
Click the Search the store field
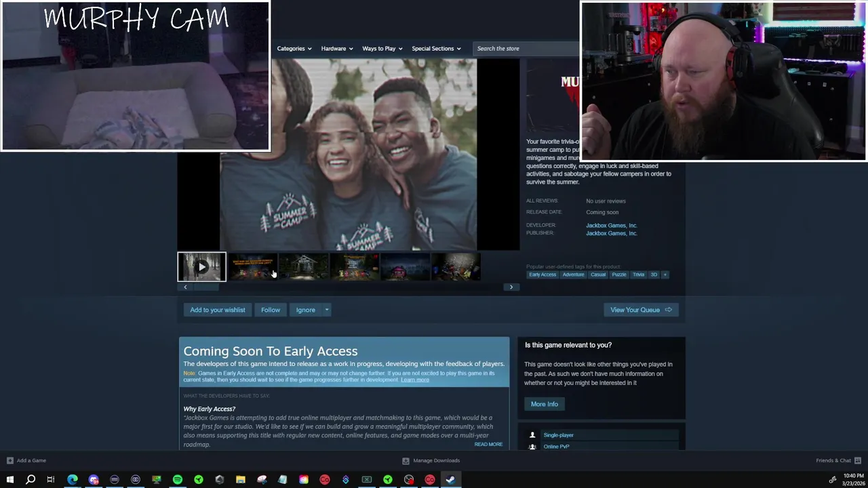pos(526,49)
